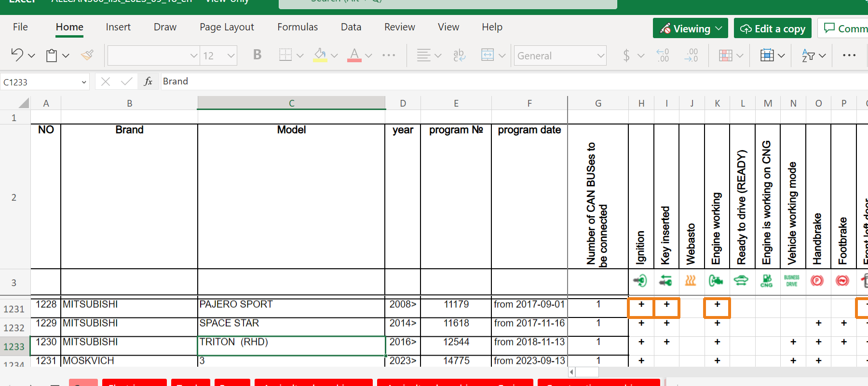The width and height of the screenshot is (868, 386).
Task: Expand the Borders options arrow
Action: (x=300, y=56)
